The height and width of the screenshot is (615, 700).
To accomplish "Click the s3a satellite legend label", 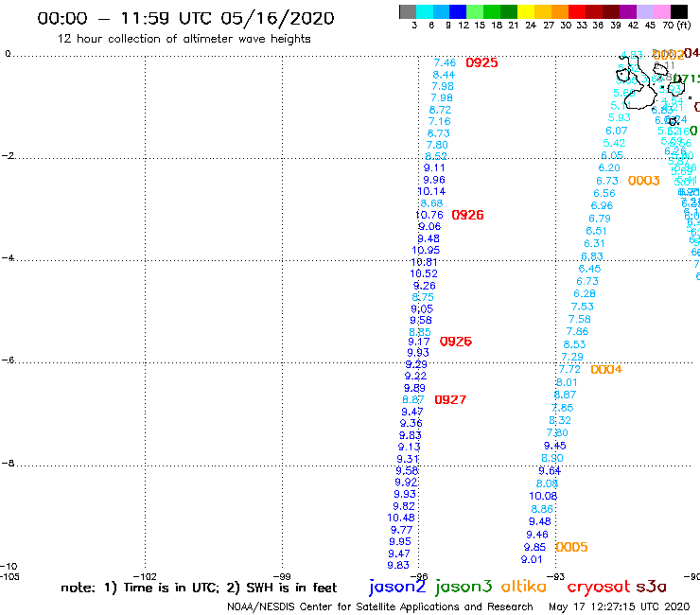I will pyautogui.click(x=651, y=587).
